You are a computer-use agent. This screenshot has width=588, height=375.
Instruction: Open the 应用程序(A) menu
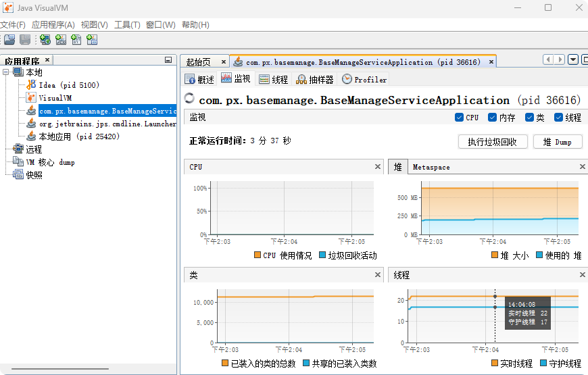click(x=53, y=25)
